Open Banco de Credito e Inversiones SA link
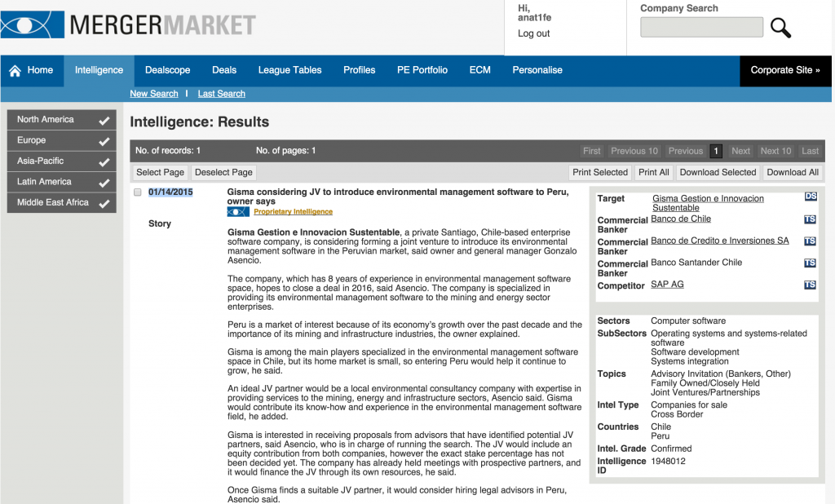 pyautogui.click(x=720, y=241)
